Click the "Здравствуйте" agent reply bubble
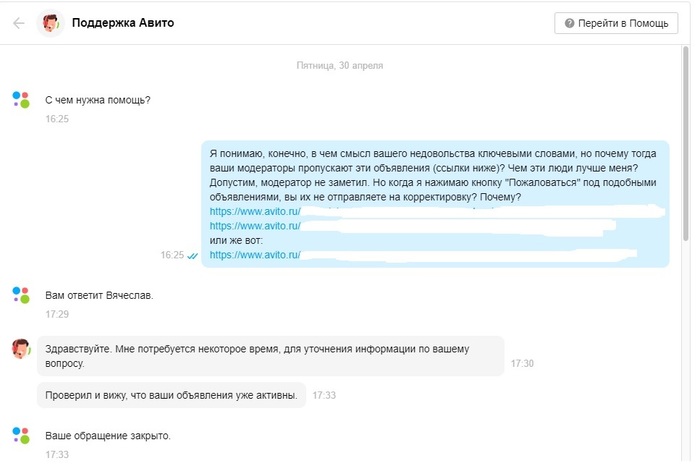This screenshot has width=700, height=466. pos(269,356)
